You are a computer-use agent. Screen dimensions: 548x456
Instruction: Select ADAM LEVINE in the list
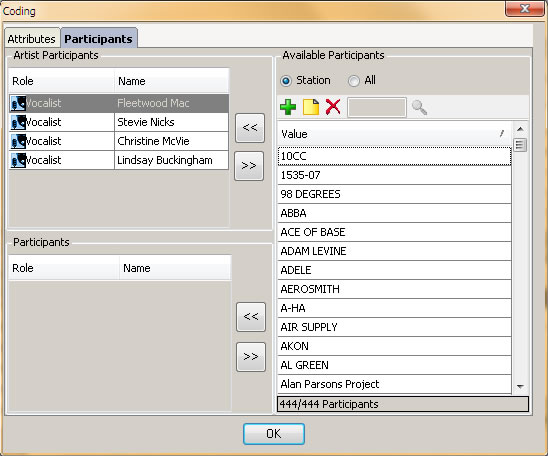click(x=395, y=251)
